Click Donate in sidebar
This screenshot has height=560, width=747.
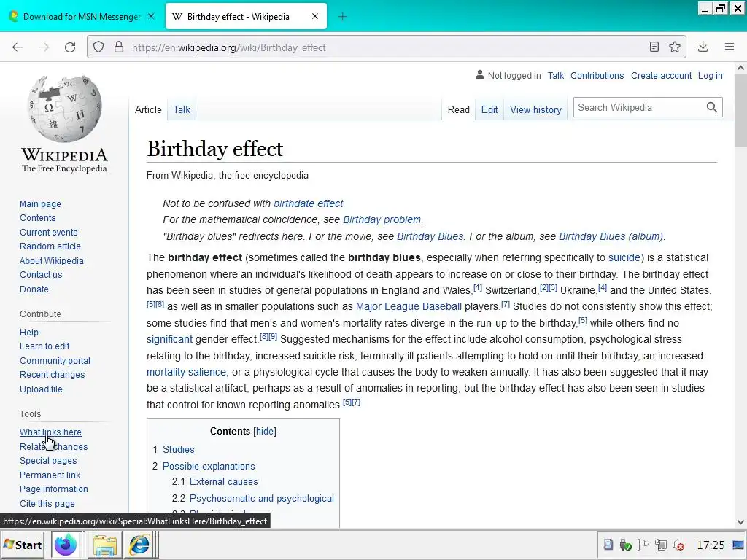tap(34, 289)
